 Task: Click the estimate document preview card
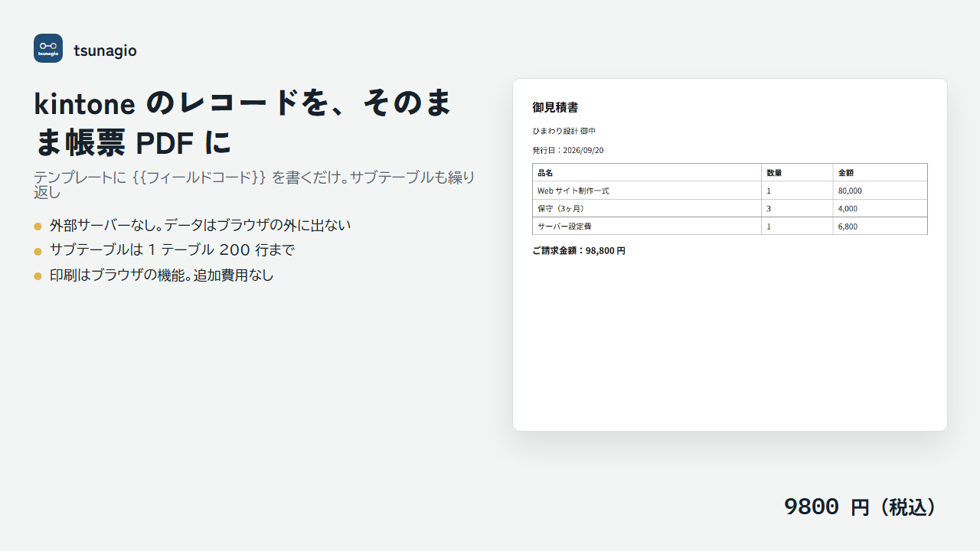coord(730,255)
